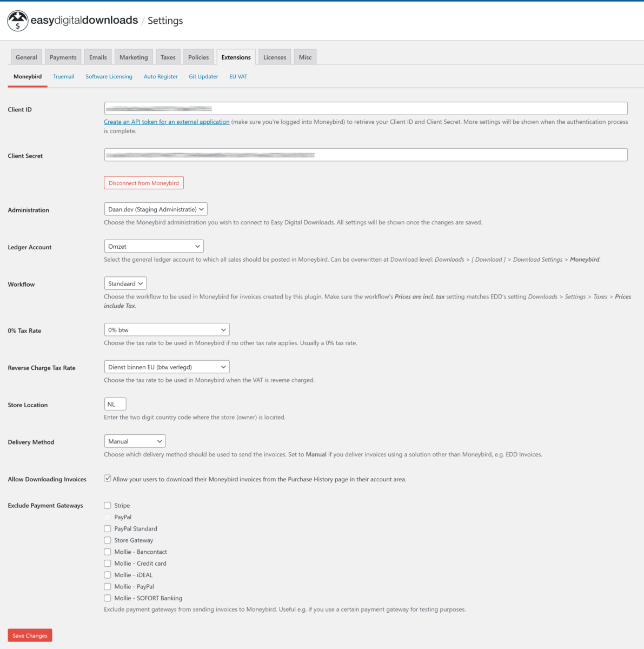
Task: Click the Save Changes button
Action: click(x=30, y=635)
